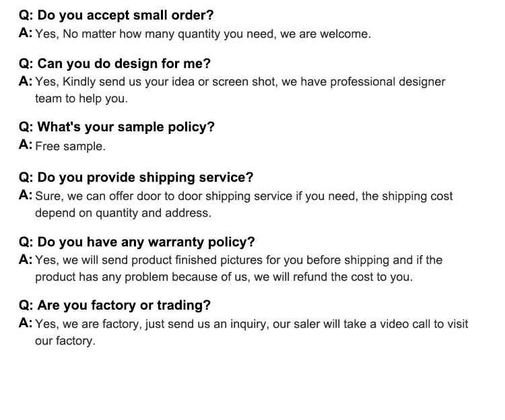Click the answer mentioning professional designer

click(x=240, y=81)
